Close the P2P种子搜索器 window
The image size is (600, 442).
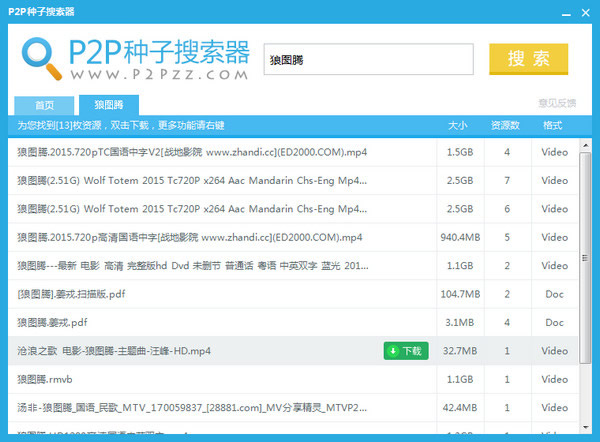tap(585, 13)
